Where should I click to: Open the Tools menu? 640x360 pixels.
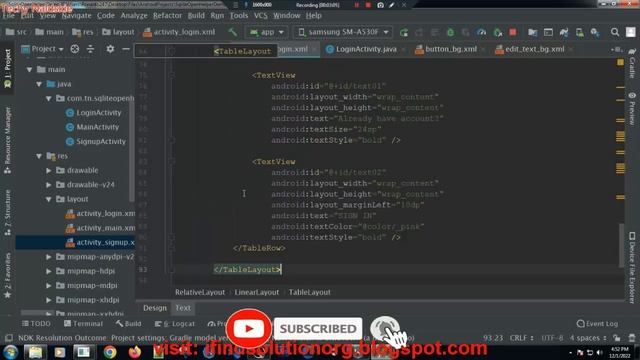pos(239,16)
